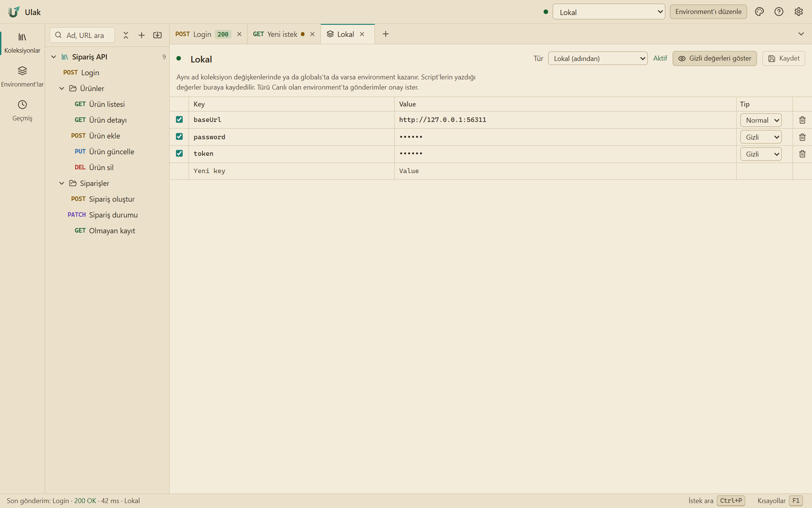Delete the baseUrl variable row
Viewport: 812px width, 508px height.
802,120
